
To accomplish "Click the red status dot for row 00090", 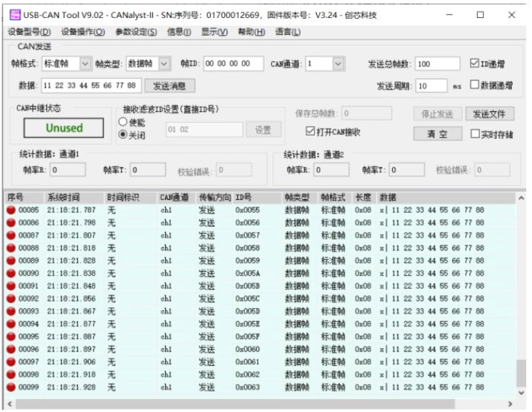I will click(11, 273).
